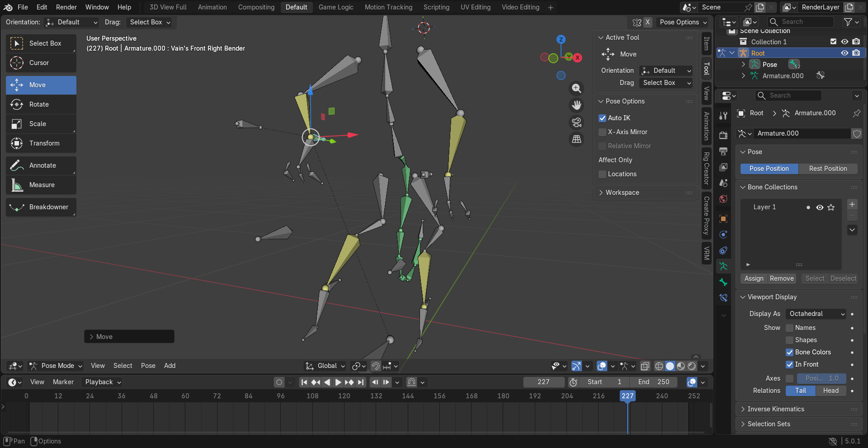Click the Remove button
868x448 pixels.
click(x=782, y=279)
